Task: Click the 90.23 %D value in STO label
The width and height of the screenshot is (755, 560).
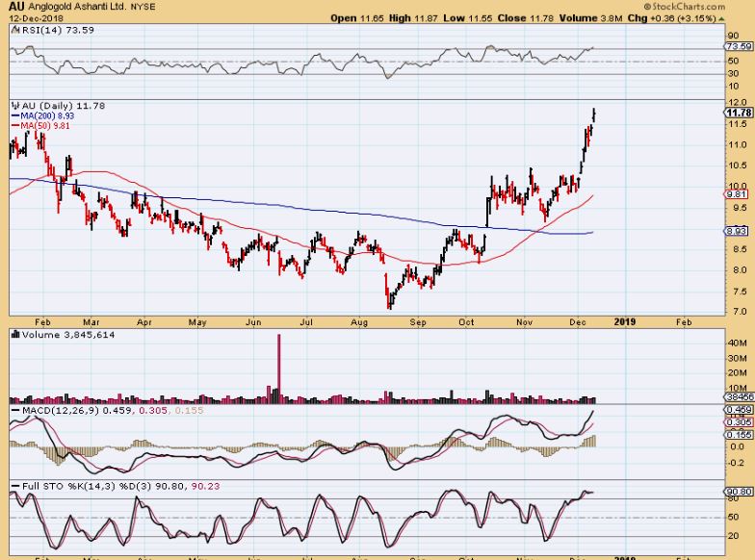Action: (x=206, y=487)
